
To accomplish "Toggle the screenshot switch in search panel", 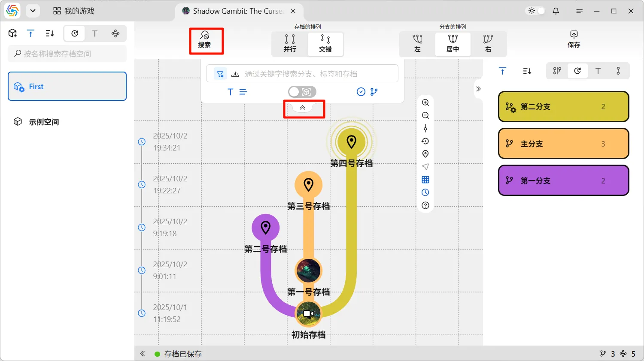I will [302, 92].
